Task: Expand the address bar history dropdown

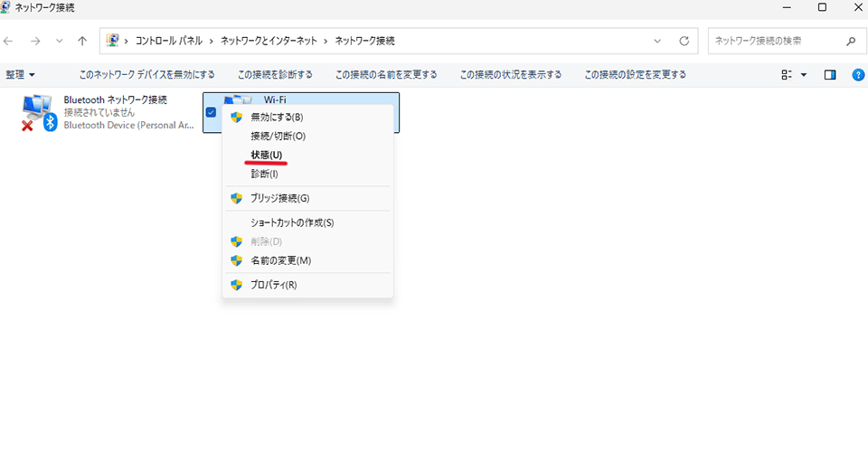Action: [x=657, y=41]
